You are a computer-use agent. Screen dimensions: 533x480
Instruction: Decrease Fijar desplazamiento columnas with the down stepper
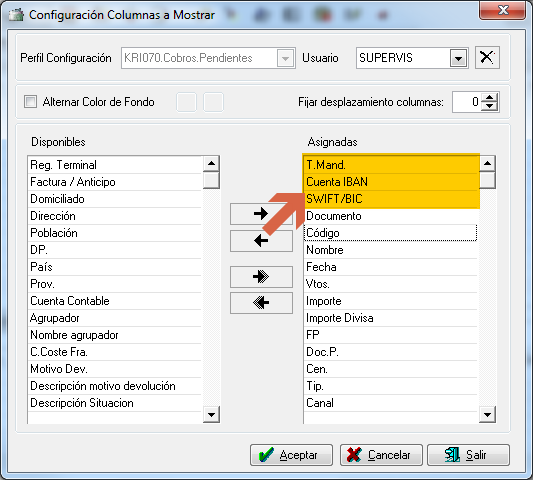489,106
